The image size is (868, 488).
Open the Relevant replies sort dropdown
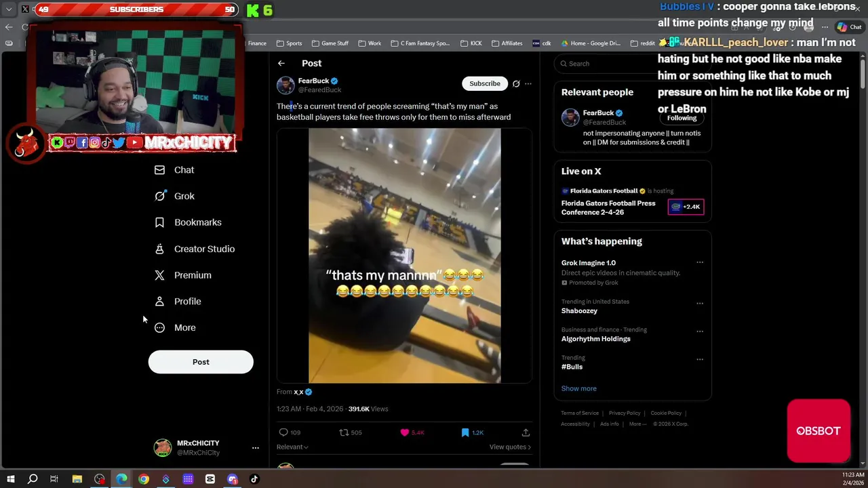pyautogui.click(x=292, y=447)
